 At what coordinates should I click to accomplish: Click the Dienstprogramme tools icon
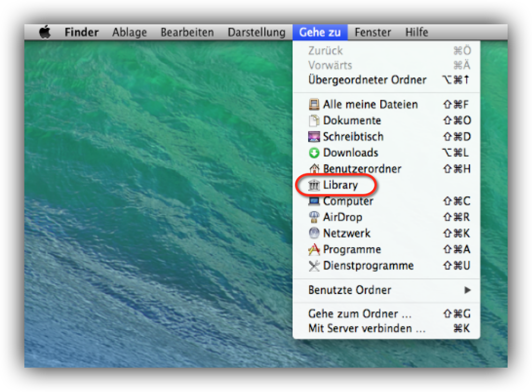314,265
